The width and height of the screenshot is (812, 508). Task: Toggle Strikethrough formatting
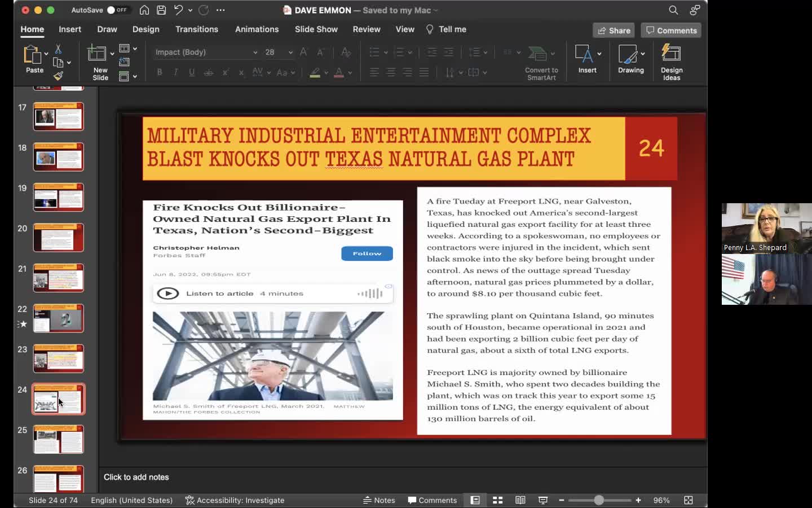coord(208,72)
